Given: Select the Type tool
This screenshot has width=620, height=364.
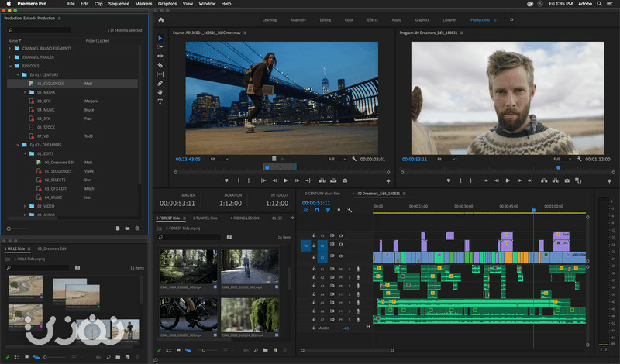Looking at the screenshot, I should click(x=160, y=101).
